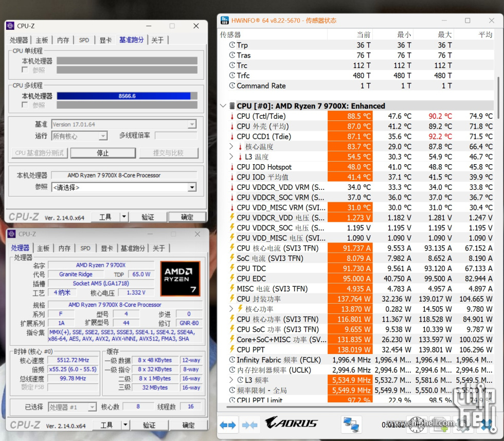Click 工具 button in benchmark CPU-Z window
Image resolution: width=504 pixels, height=441 pixels.
tap(105, 217)
